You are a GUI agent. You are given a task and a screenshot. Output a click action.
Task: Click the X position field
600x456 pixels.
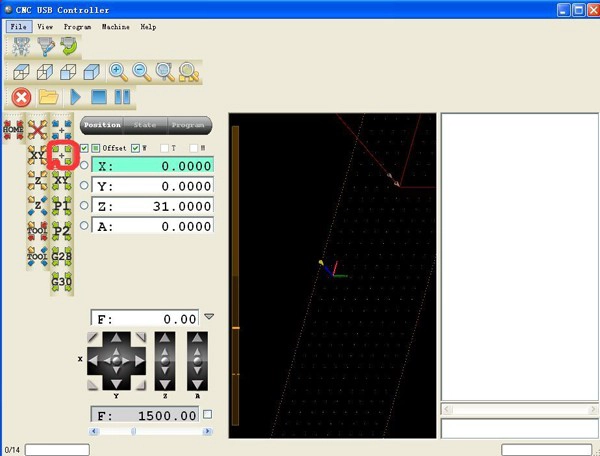pyautogui.click(x=152, y=165)
